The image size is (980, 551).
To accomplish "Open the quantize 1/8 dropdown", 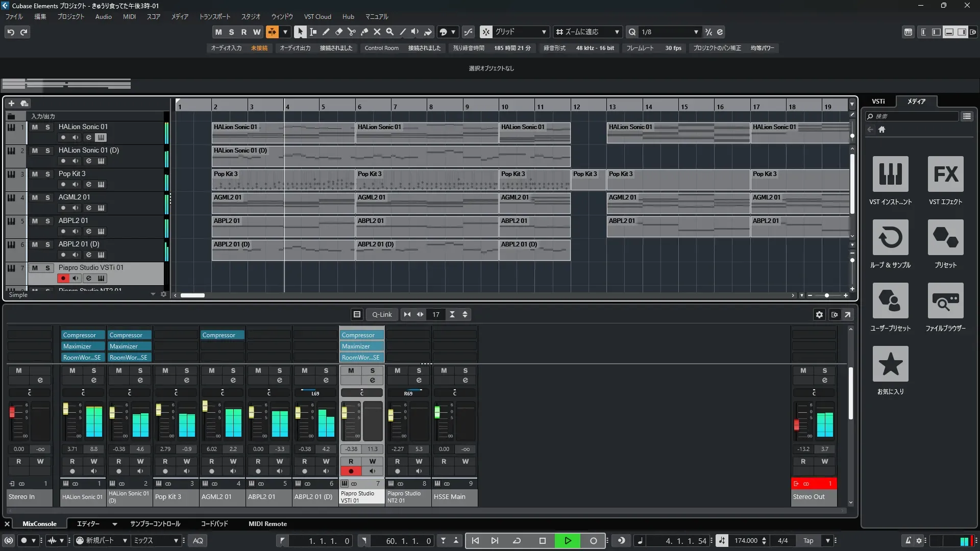I will (x=696, y=32).
